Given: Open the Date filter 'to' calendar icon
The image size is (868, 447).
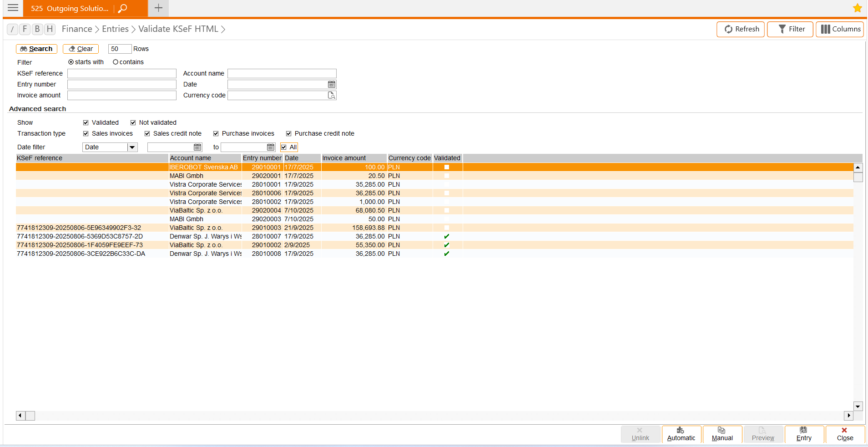Looking at the screenshot, I should 271,147.
